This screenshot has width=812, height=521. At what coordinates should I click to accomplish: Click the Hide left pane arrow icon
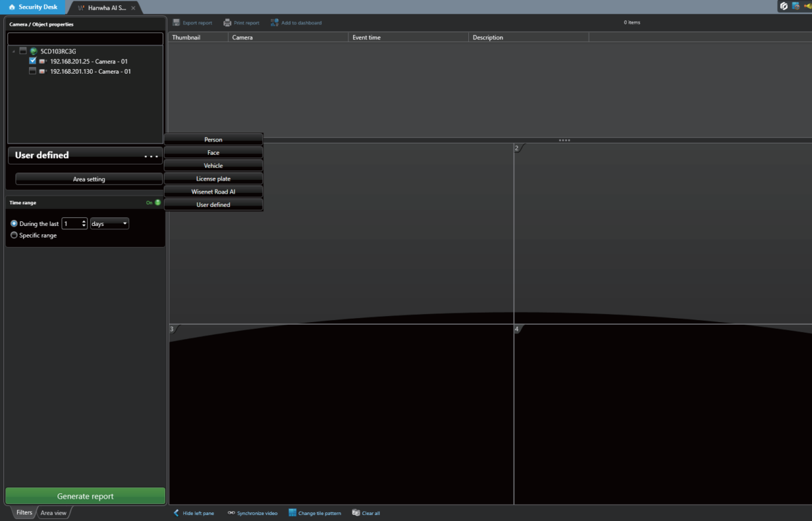177,513
